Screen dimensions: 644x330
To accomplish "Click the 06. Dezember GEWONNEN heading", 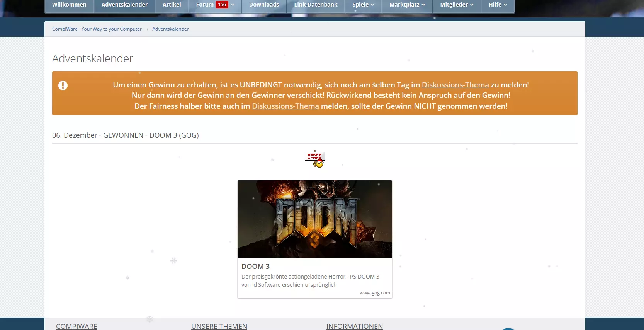I will pyautogui.click(x=126, y=135).
